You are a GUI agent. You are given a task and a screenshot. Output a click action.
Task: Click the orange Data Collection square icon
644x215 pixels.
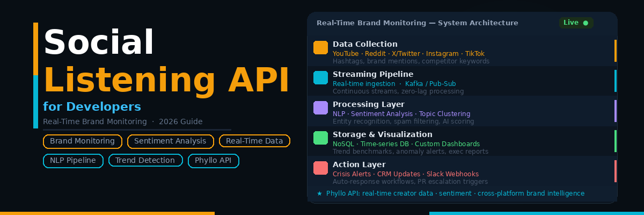point(320,47)
